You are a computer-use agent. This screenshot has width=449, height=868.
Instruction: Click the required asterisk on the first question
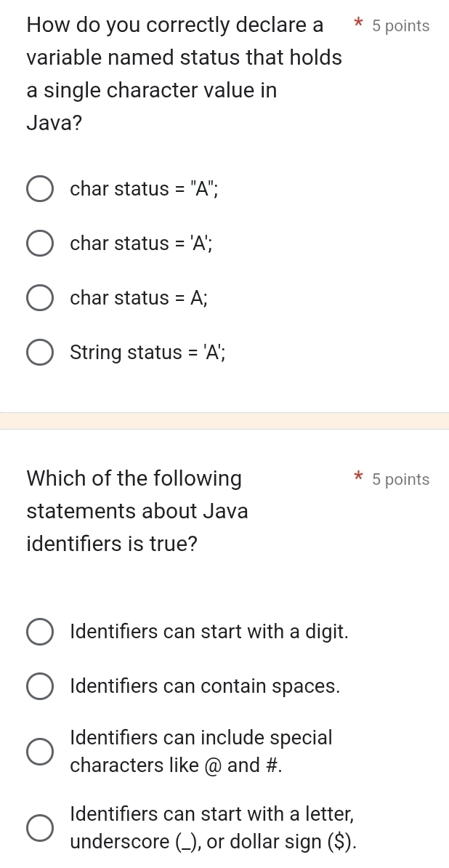click(x=358, y=25)
